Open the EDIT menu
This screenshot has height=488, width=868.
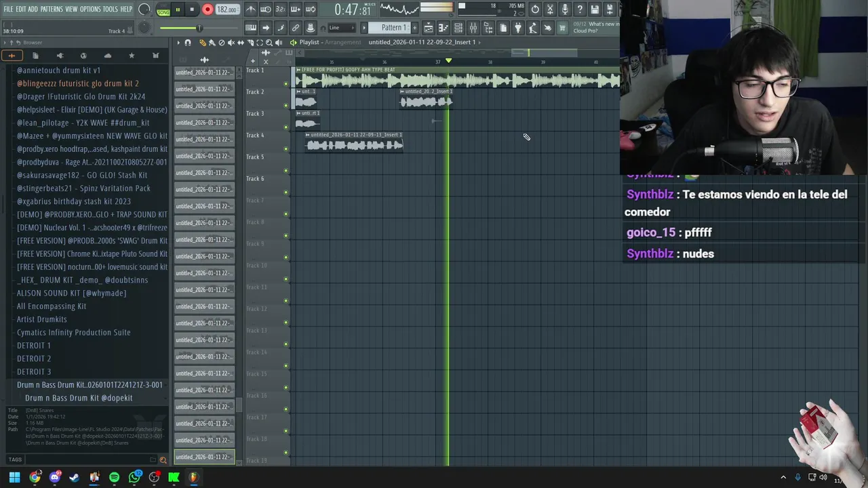point(21,9)
